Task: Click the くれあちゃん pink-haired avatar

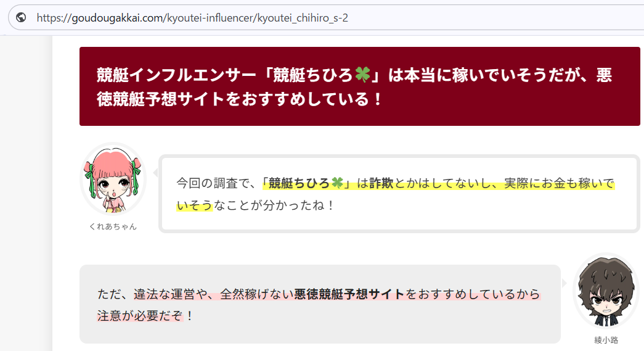Action: click(113, 179)
